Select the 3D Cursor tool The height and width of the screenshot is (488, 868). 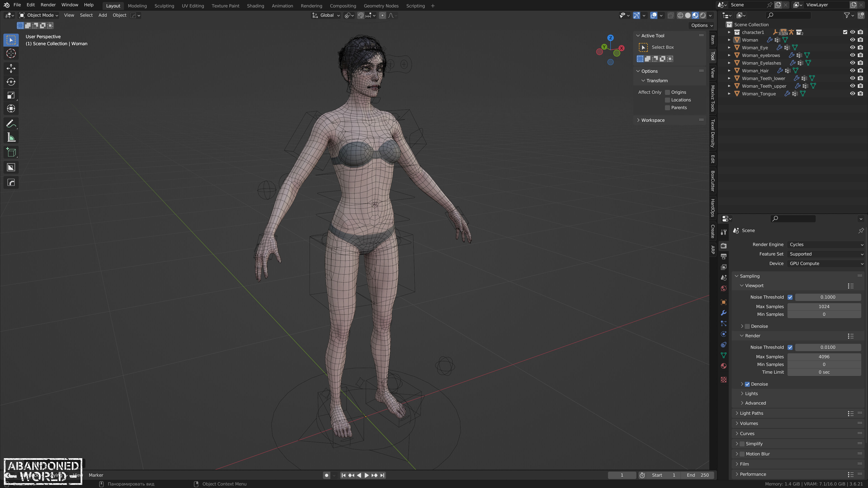pos(11,54)
